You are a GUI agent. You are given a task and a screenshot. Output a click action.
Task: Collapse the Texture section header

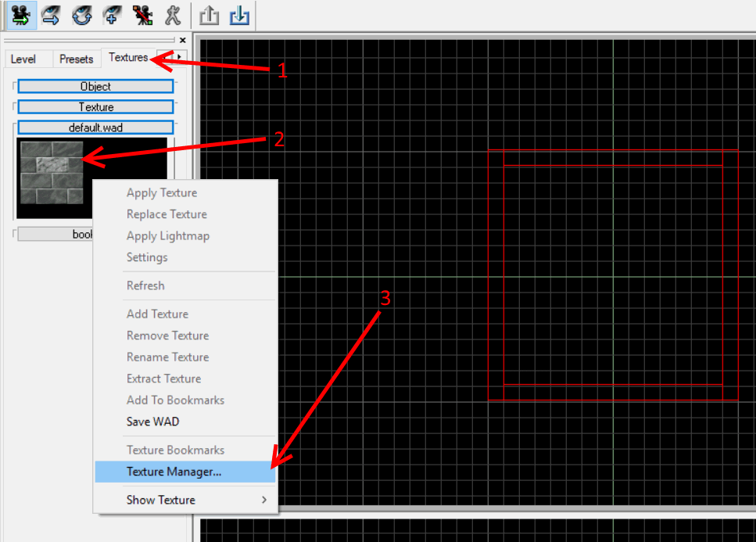[95, 107]
